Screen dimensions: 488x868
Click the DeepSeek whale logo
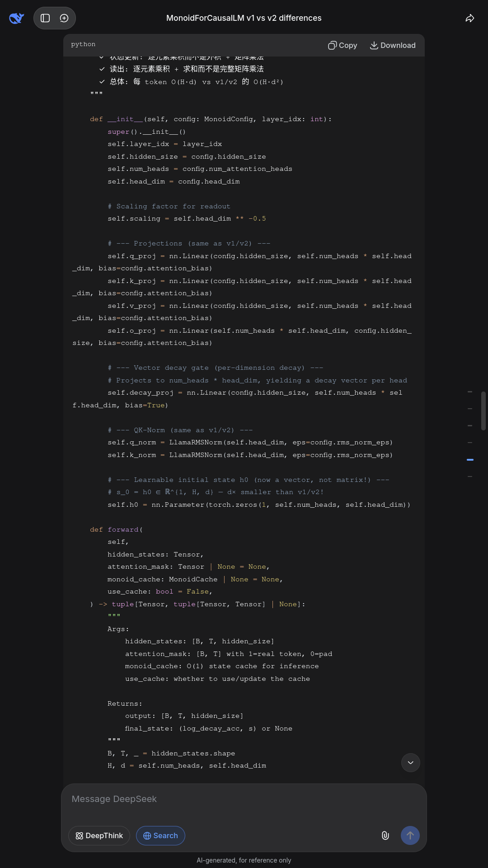16,18
